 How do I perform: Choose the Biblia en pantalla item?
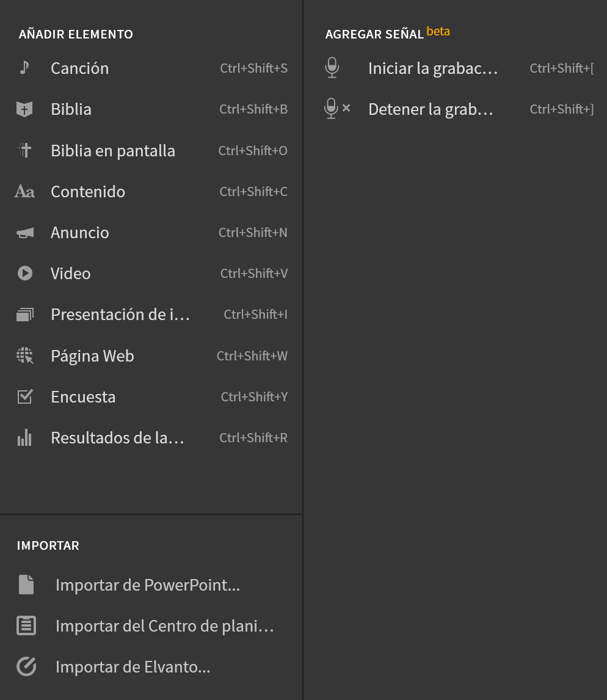click(x=151, y=150)
